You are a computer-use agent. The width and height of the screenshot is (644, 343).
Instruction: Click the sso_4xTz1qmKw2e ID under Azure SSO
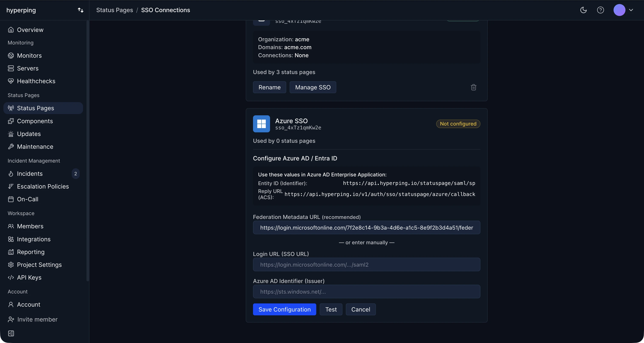pos(298,128)
